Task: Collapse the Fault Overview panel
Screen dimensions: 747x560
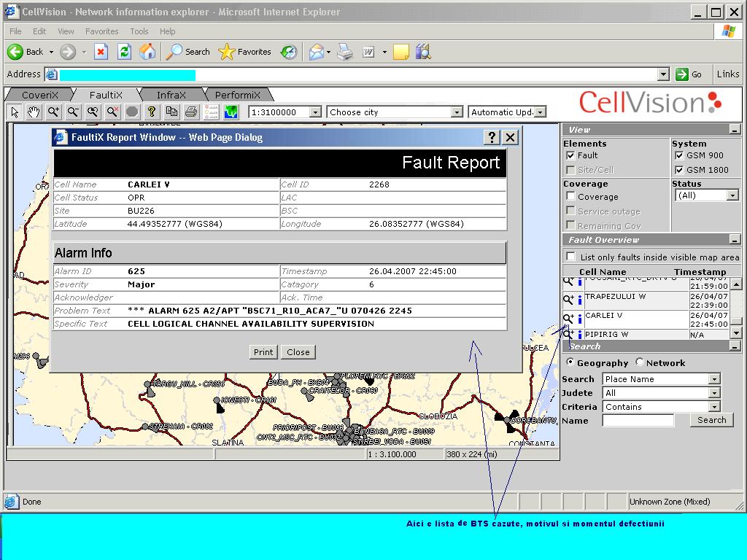Action: (x=735, y=239)
